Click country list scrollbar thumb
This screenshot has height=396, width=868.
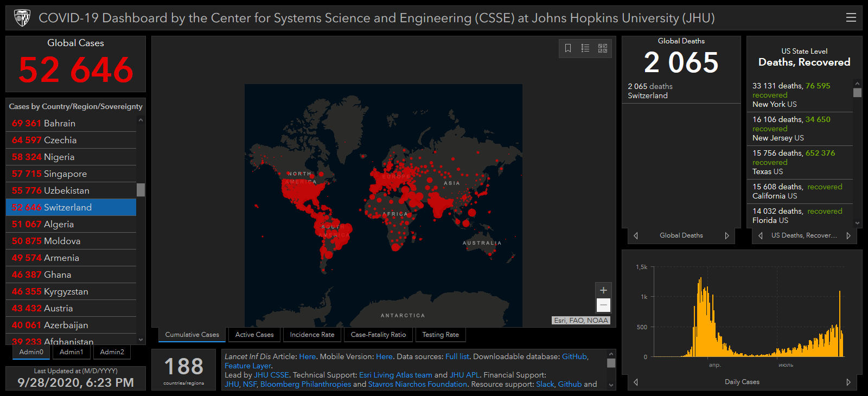141,190
